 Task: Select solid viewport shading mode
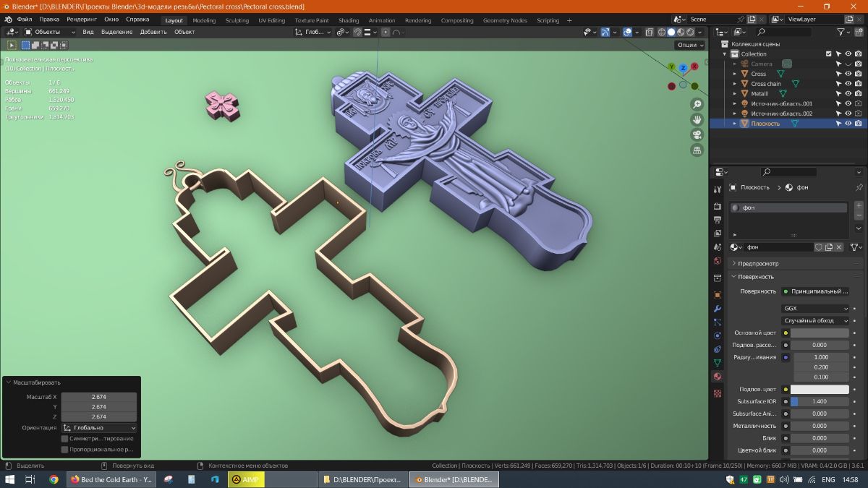(671, 32)
